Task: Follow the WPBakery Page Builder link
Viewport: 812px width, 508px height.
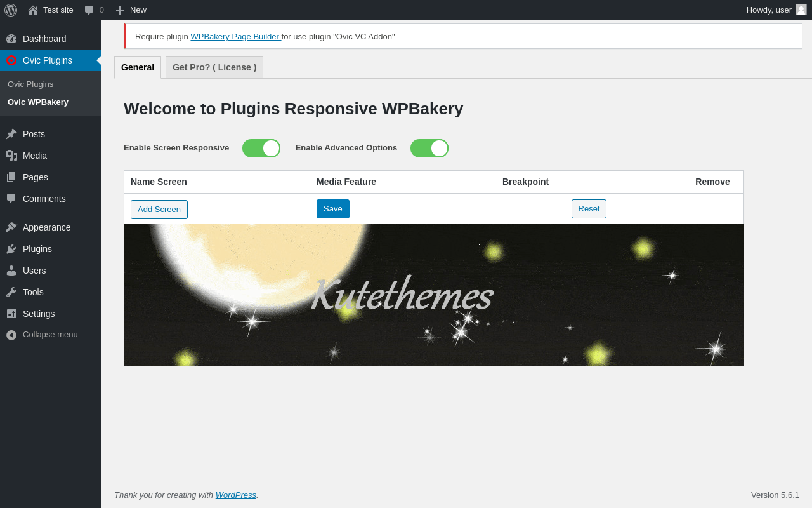Action: 235,36
